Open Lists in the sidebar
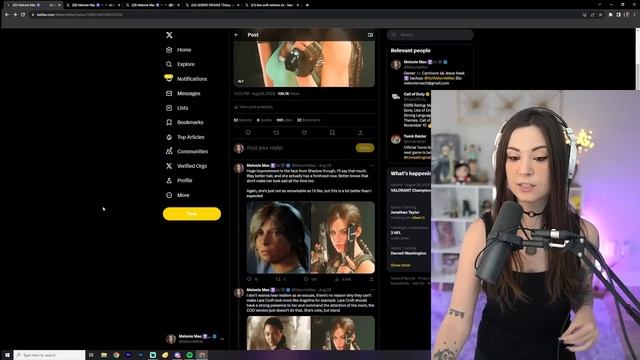The image size is (640, 360). 177,108
